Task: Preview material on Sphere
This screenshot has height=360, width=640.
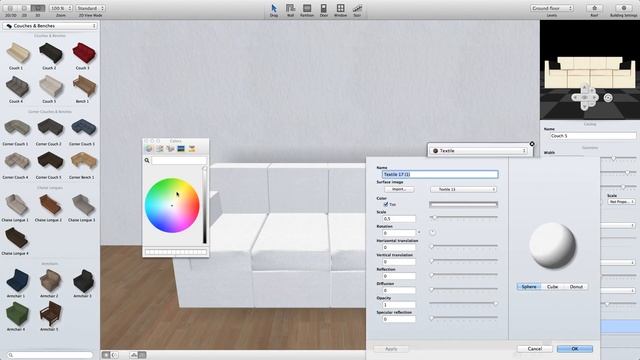Action: point(529,287)
